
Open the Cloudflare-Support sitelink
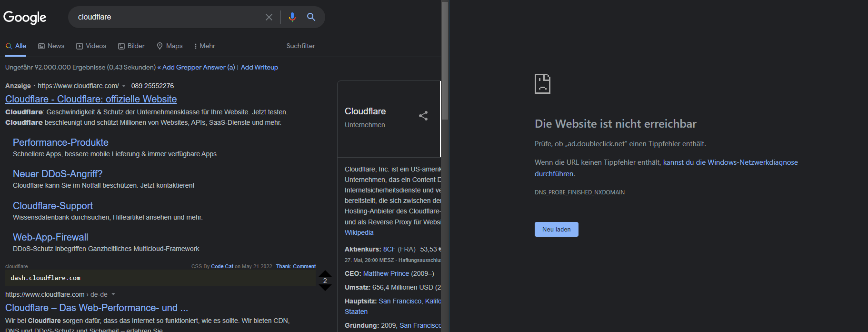(53, 206)
